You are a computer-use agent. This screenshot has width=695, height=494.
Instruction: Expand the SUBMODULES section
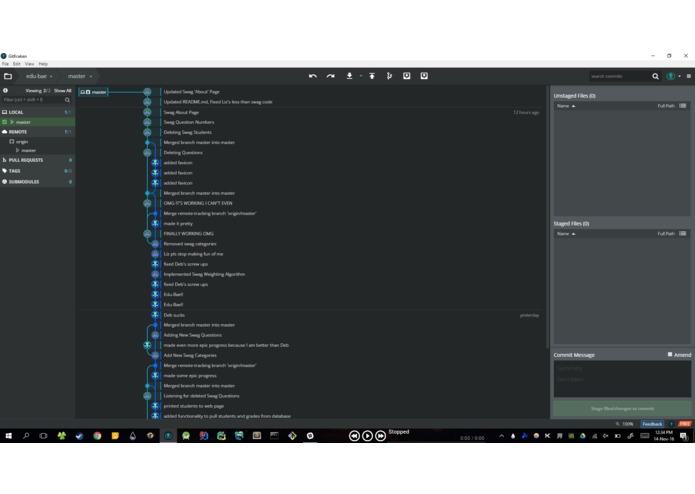pos(37,182)
